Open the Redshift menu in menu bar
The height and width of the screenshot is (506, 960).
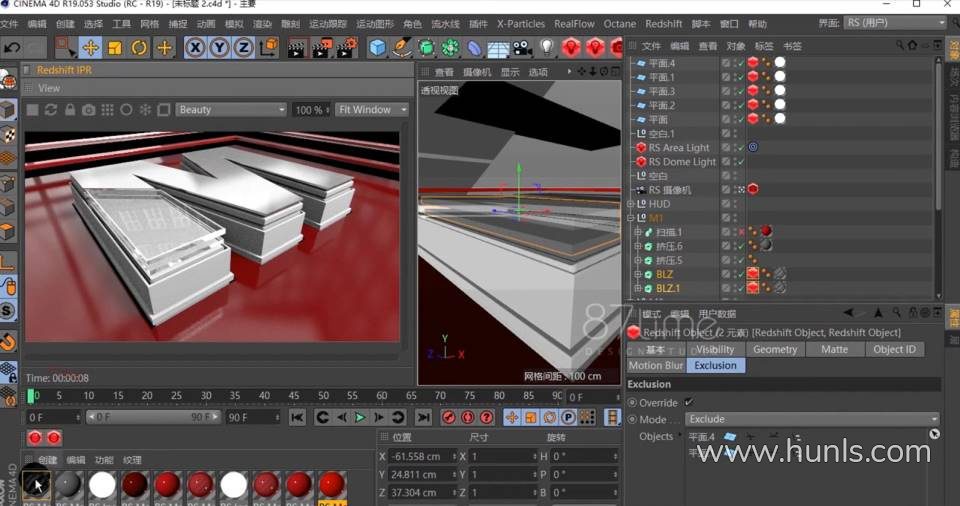tap(664, 24)
